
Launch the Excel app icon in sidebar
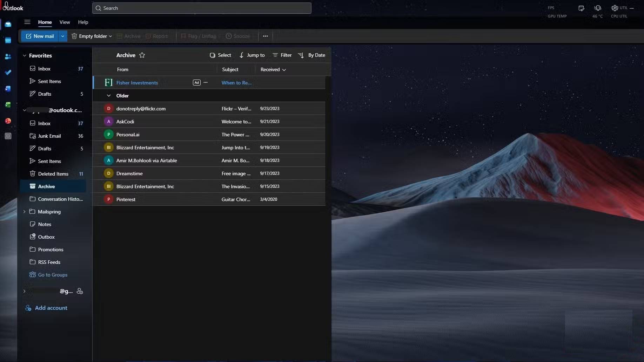pyautogui.click(x=8, y=105)
